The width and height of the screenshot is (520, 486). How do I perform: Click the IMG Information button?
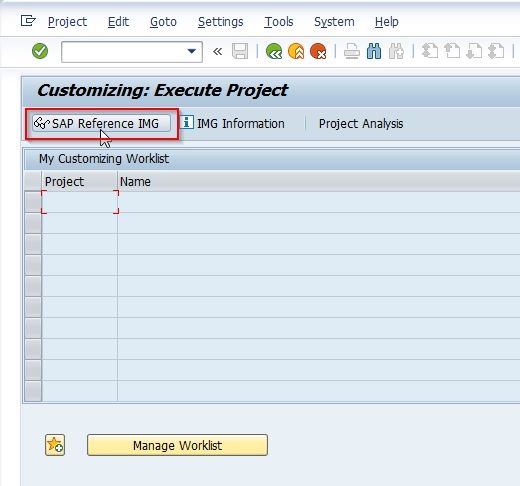click(x=233, y=123)
